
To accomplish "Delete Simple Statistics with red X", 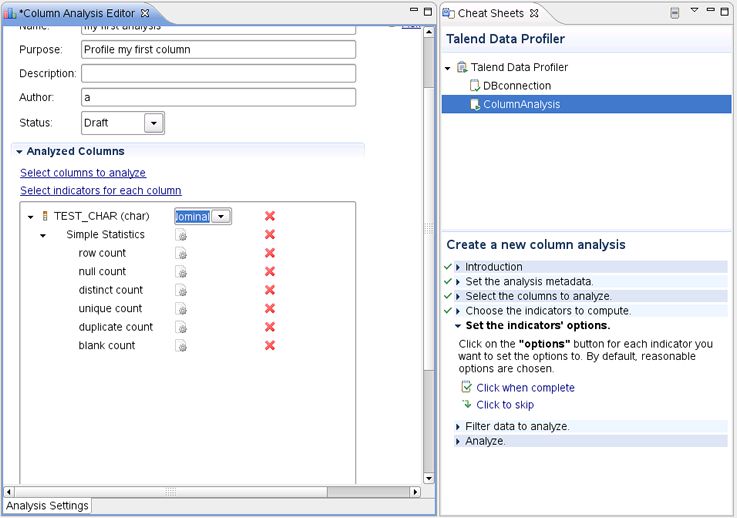I will (x=270, y=234).
